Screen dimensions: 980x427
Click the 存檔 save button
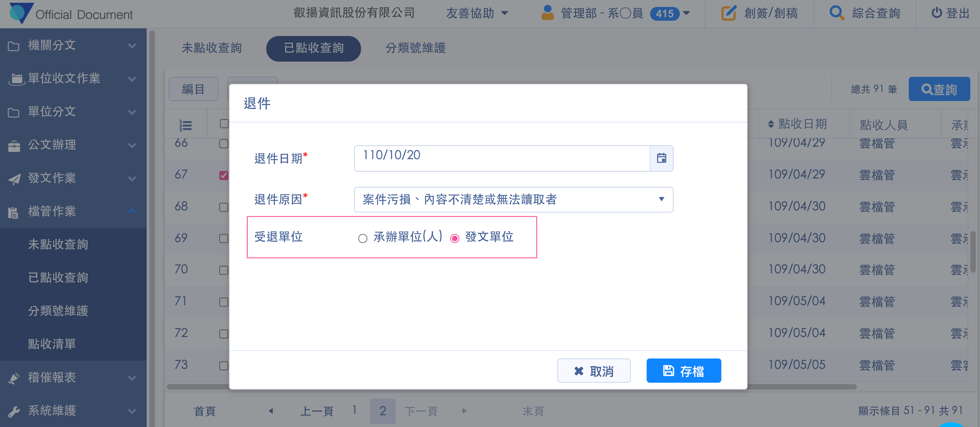coord(683,370)
